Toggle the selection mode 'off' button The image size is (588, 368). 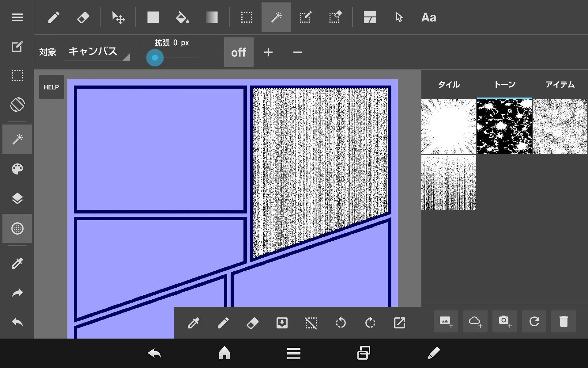239,52
